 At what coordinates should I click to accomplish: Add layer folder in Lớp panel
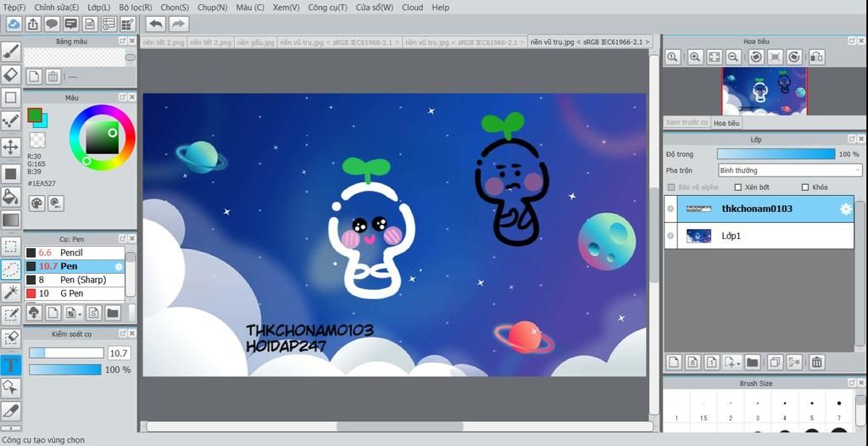pos(752,362)
